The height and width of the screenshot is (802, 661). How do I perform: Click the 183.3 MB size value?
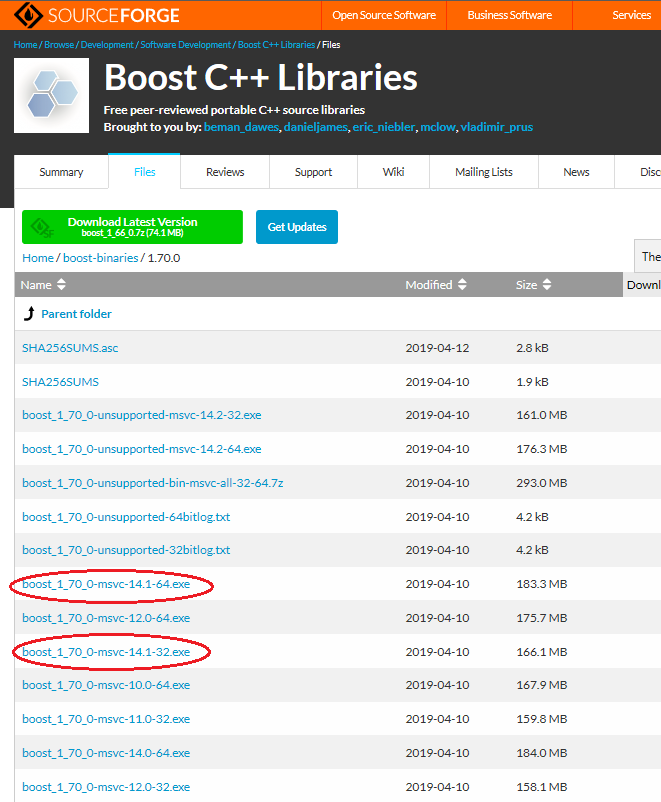coord(542,584)
